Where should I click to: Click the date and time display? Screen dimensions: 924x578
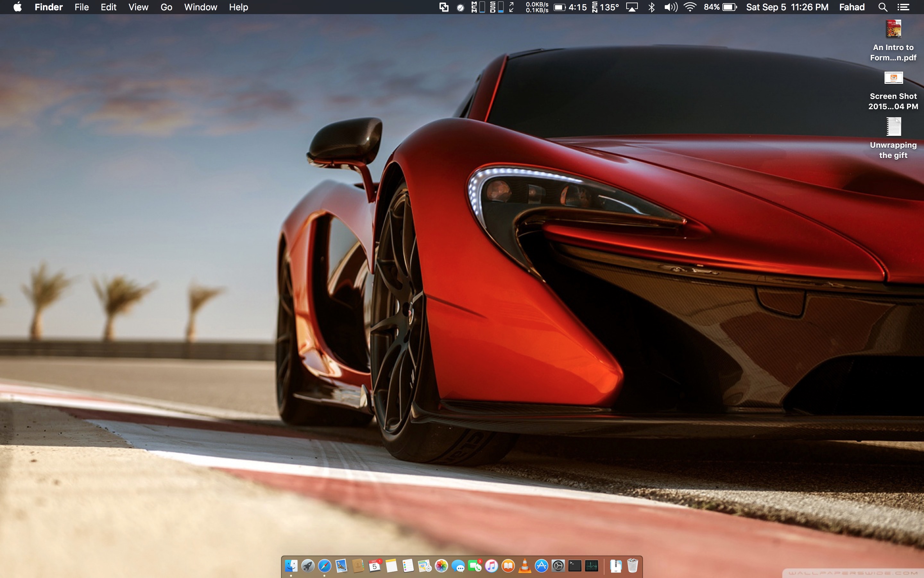pos(787,7)
